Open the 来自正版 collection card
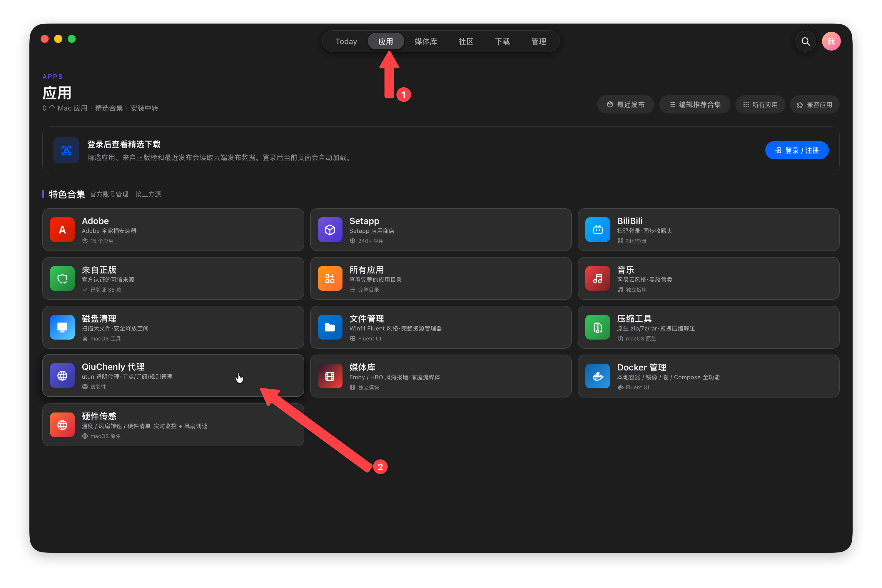This screenshot has width=882, height=588. [173, 278]
